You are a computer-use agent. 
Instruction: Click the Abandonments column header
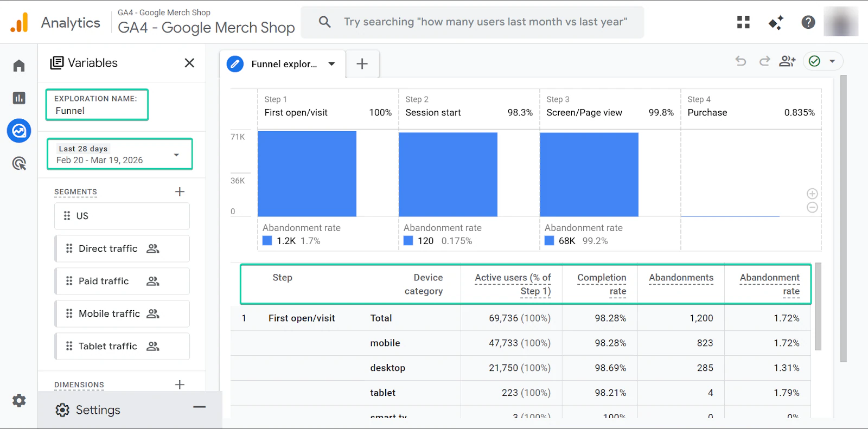click(x=681, y=278)
